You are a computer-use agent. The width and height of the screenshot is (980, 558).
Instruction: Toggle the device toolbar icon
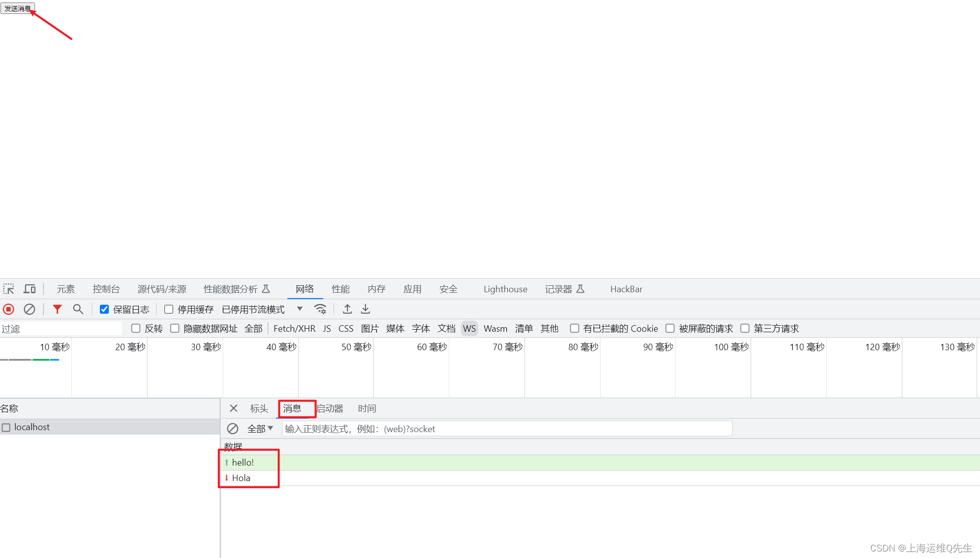pos(29,289)
